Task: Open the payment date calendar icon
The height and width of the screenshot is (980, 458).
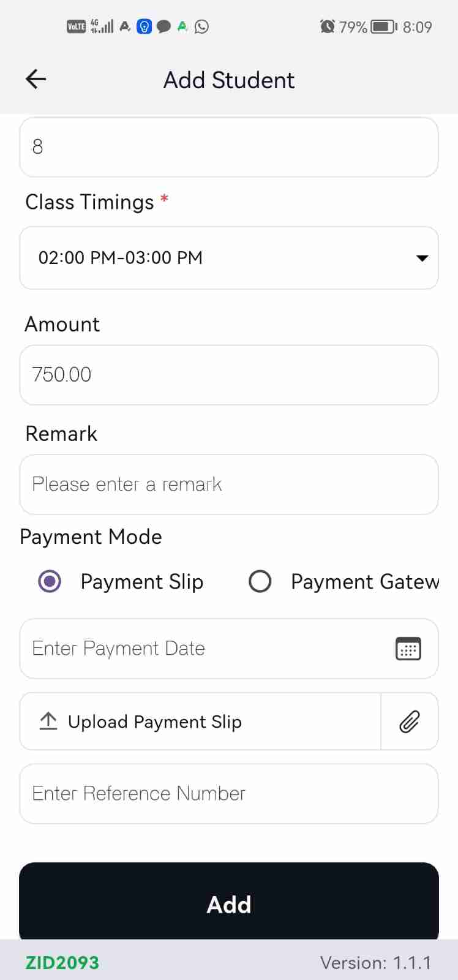Action: [408, 649]
